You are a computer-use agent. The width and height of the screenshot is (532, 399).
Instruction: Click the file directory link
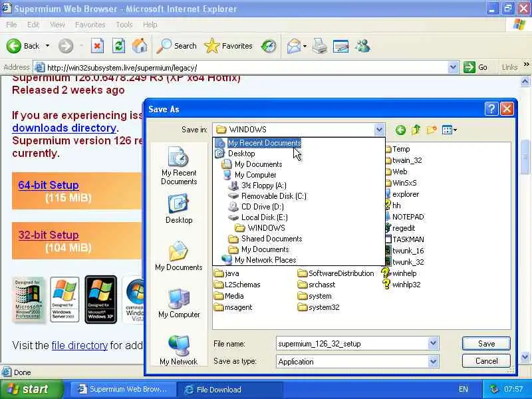tap(80, 345)
